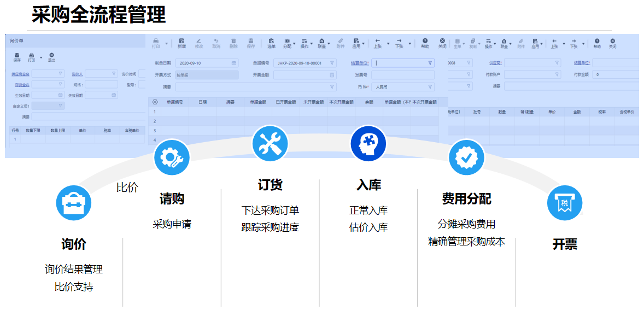
Task: Click the puzzle-head circle icon above 入库
Action: (x=368, y=143)
